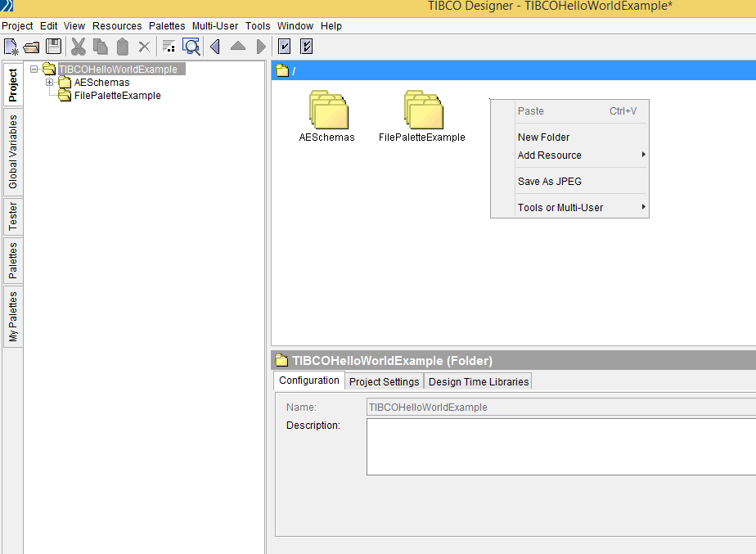This screenshot has width=756, height=554.
Task: Open the Resources menu
Action: click(x=117, y=25)
